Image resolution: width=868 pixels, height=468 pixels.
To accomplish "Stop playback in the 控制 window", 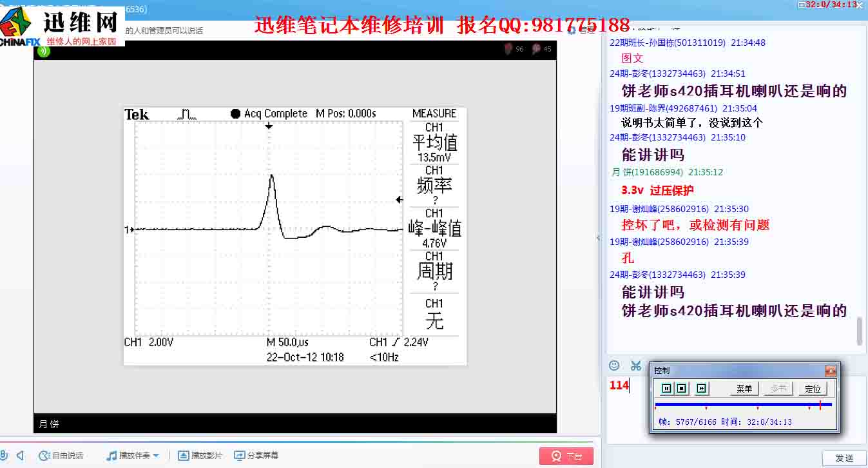I will tap(681, 388).
